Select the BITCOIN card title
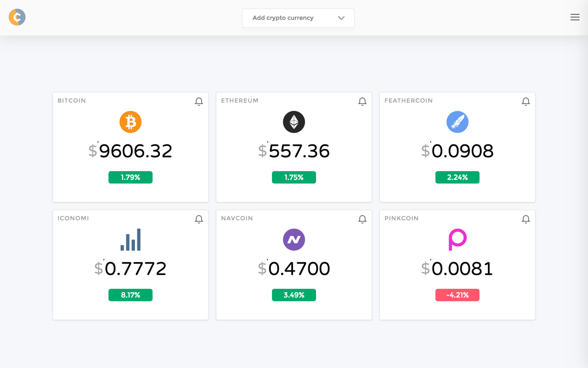 [72, 100]
